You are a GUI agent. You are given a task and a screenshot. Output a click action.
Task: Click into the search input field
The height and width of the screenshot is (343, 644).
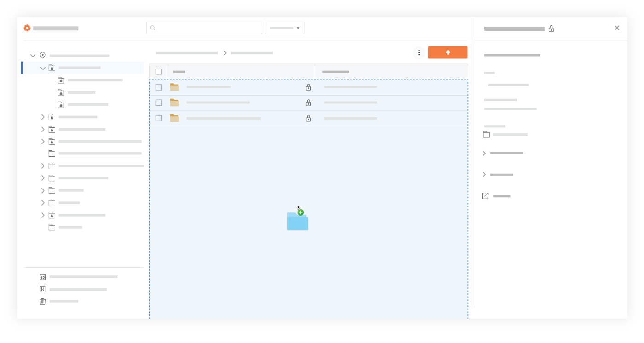208,28
